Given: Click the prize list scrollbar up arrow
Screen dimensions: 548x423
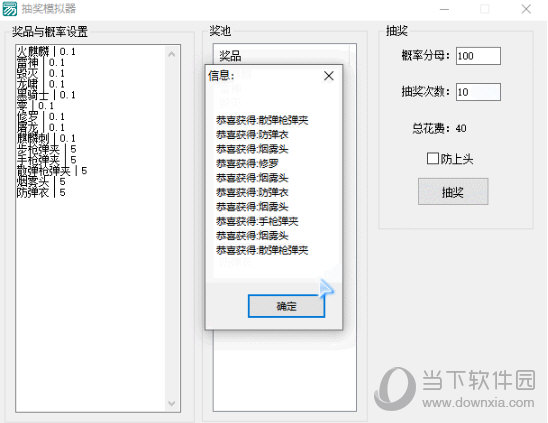Looking at the screenshot, I should pos(172,53).
